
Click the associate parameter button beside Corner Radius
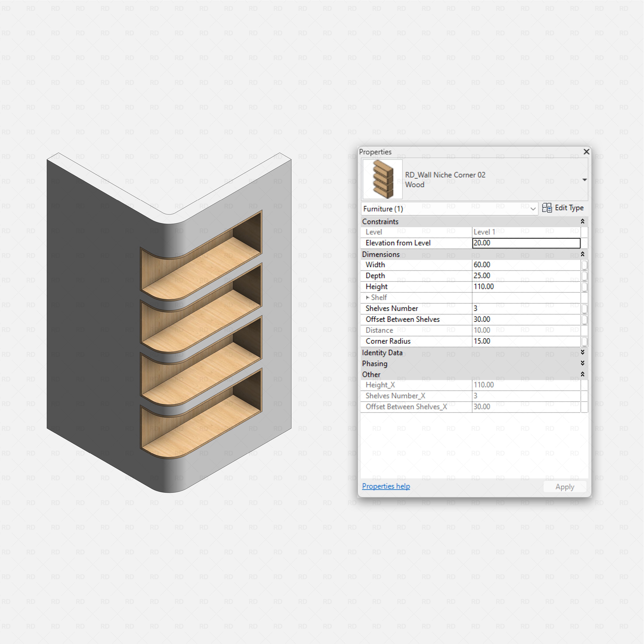coord(584,341)
